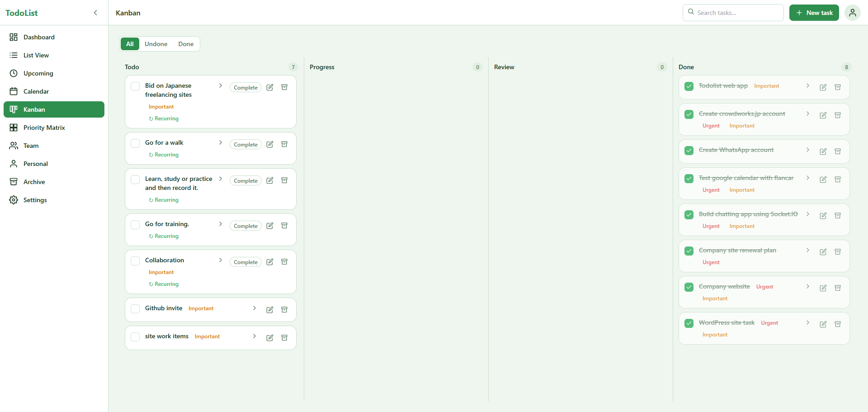Check the Bid on Japanese freelancing sites checkbox
This screenshot has height=412, width=868.
[x=135, y=86]
